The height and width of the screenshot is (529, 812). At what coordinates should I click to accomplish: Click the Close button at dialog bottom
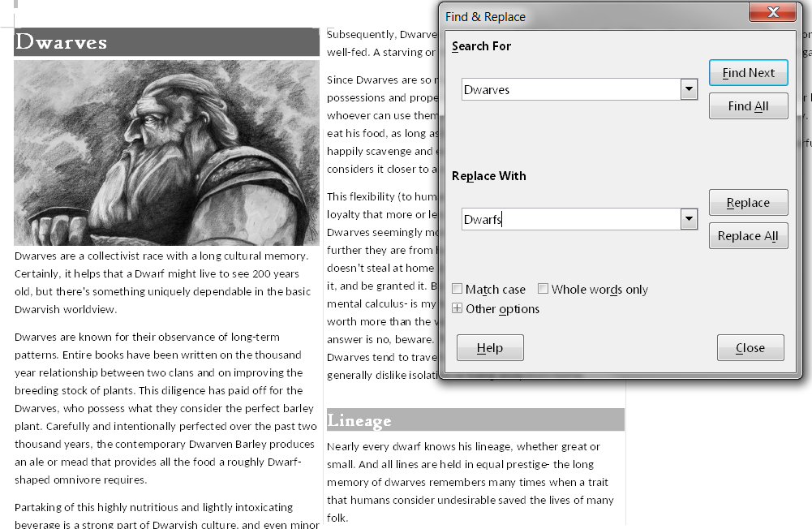click(750, 348)
